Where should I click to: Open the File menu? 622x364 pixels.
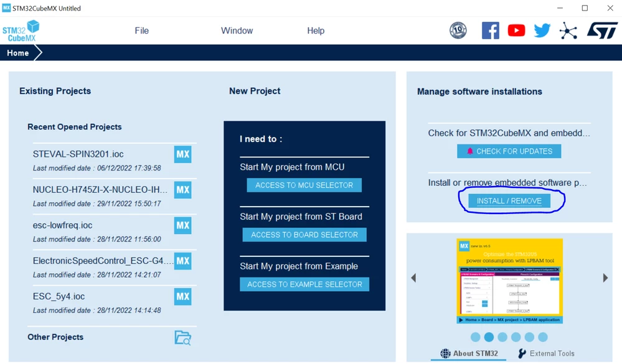tap(141, 30)
